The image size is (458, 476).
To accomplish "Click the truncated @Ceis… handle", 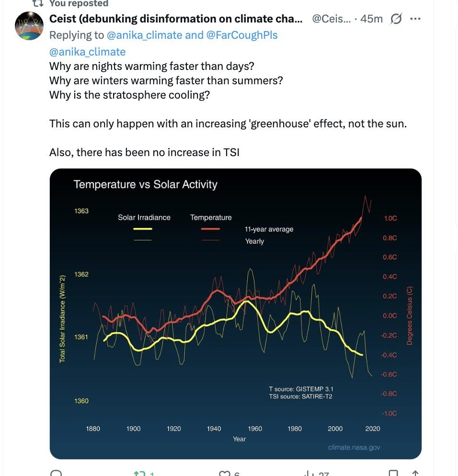I will [x=331, y=19].
